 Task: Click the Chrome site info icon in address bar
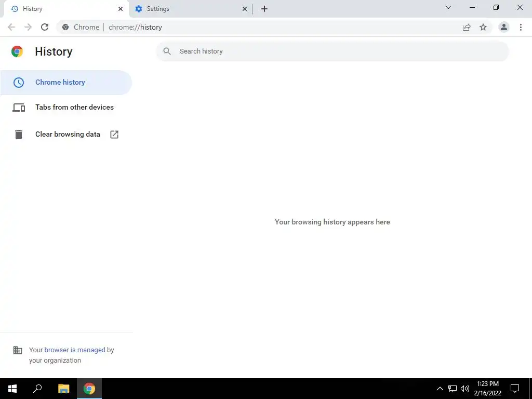coord(65,27)
